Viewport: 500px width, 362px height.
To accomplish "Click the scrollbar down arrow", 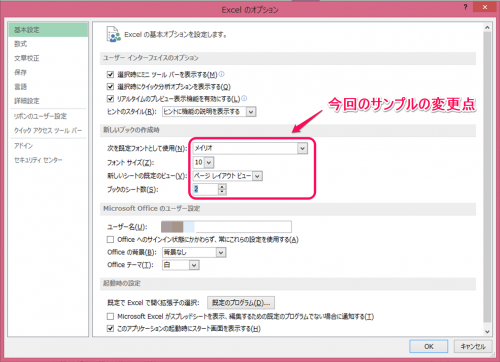I will point(487,332).
